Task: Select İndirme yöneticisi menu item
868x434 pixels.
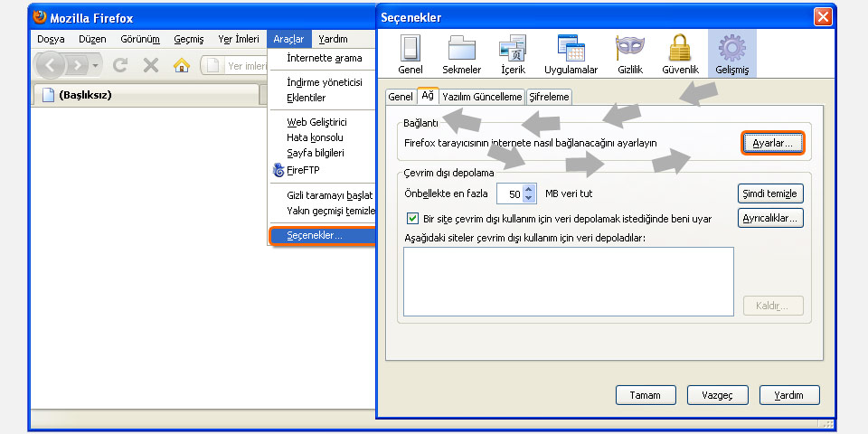Action: click(x=323, y=82)
